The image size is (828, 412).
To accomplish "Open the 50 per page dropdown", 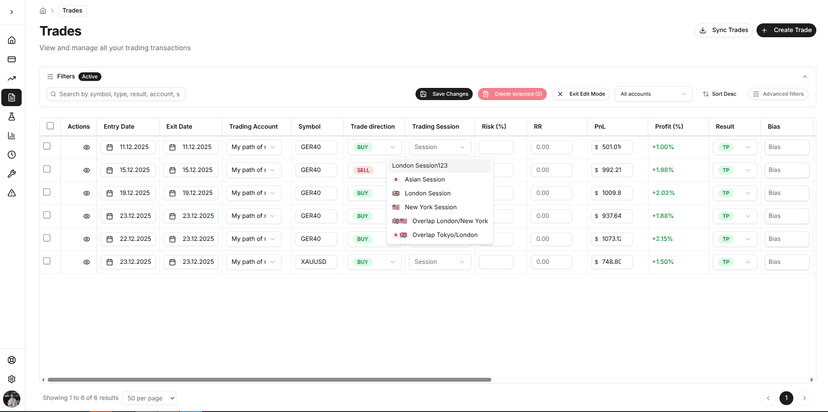I will coord(149,398).
